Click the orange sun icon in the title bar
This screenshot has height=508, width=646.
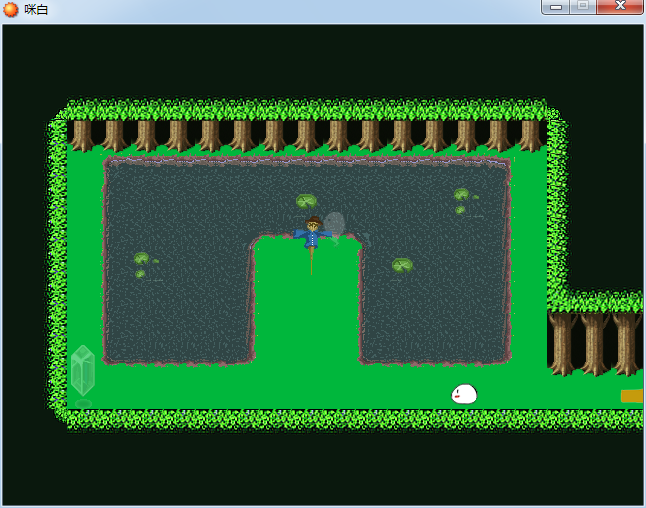tap(11, 9)
